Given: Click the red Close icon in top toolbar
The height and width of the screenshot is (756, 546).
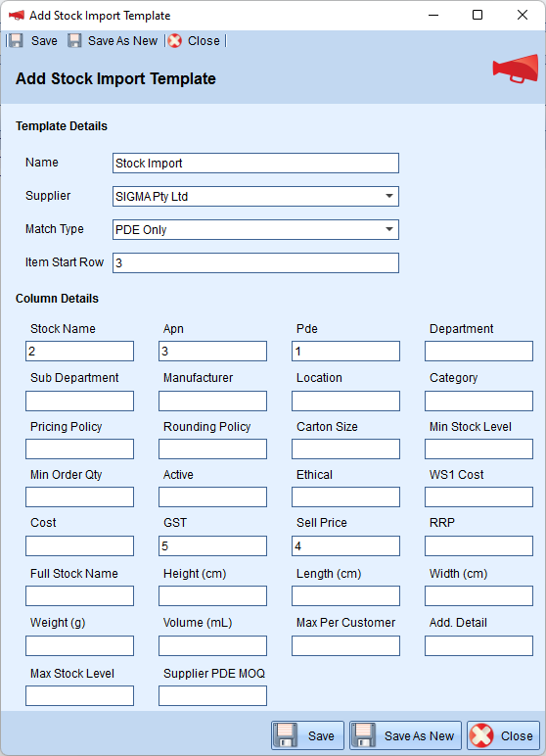Looking at the screenshot, I should [175, 41].
